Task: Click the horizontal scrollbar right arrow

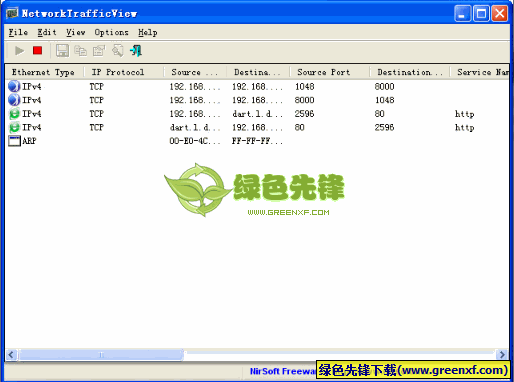Action: click(501, 354)
